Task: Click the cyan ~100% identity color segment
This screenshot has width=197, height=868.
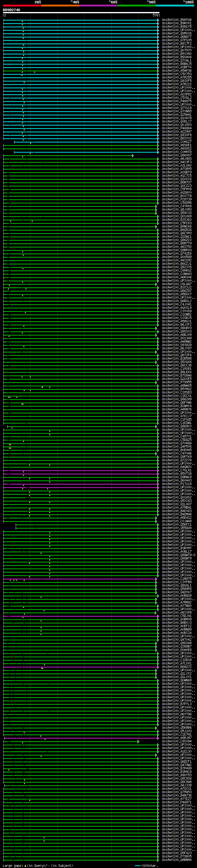Action: pos(175,6)
